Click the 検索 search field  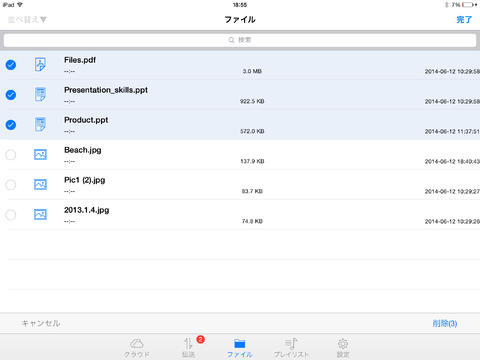click(x=240, y=40)
